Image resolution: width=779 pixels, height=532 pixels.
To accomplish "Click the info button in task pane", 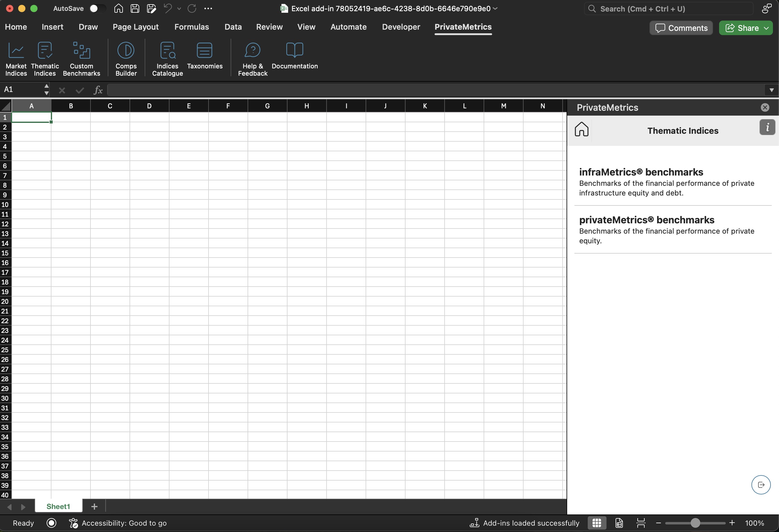I will coord(767,127).
